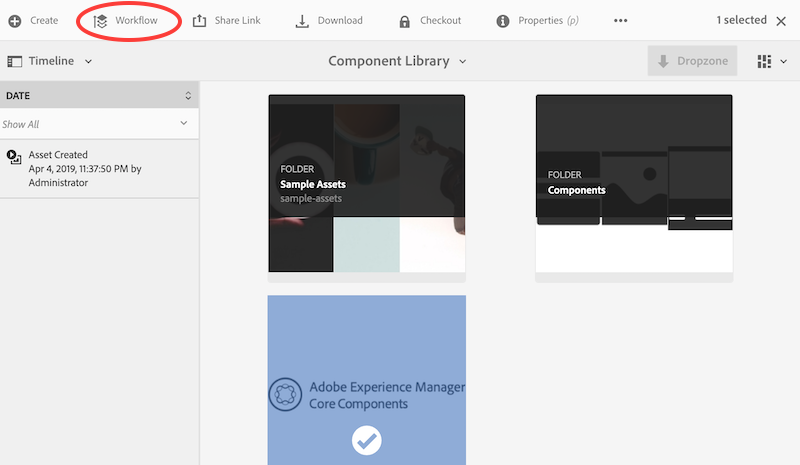This screenshot has height=465, width=800.
Task: Click the 'sample-assets' folder name text
Action: pos(311,199)
